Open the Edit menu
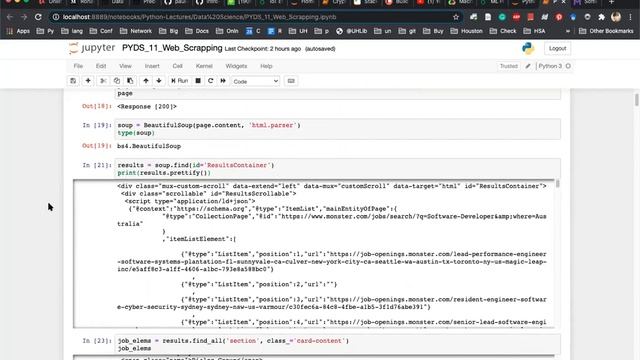The width and height of the screenshot is (640, 360). click(x=101, y=66)
